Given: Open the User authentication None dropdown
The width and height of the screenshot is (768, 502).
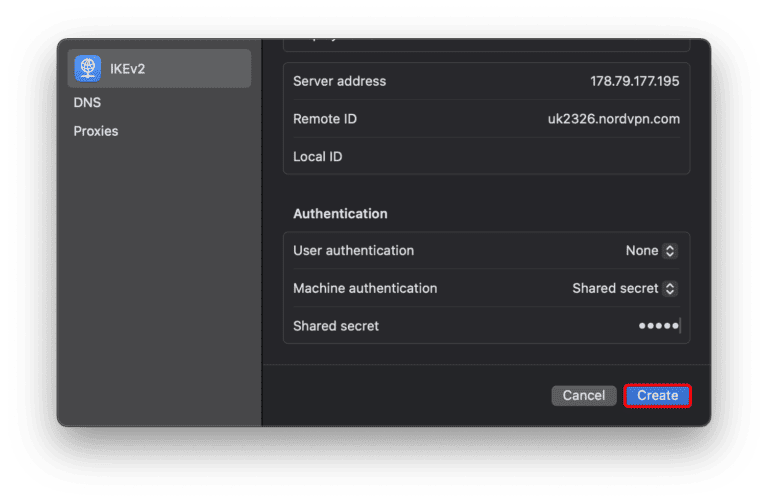Looking at the screenshot, I should click(x=641, y=251).
